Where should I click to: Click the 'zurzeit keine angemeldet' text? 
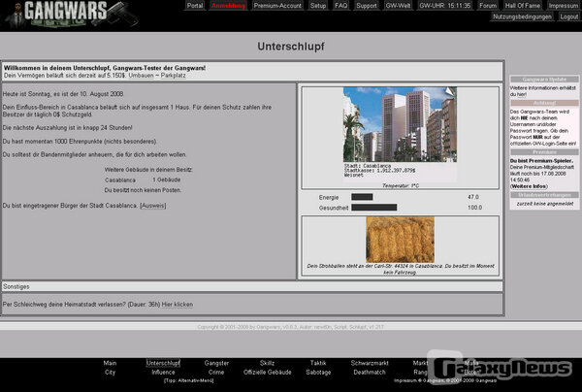pos(544,204)
